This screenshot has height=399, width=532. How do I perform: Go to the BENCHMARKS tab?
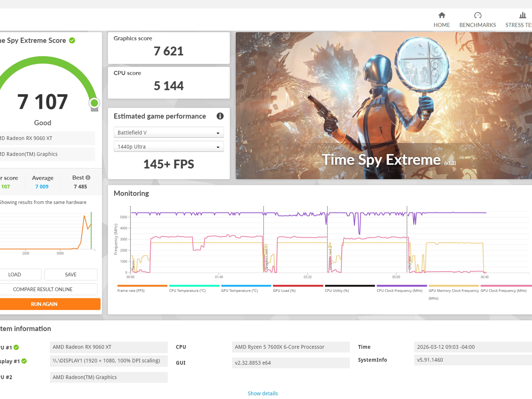pyautogui.click(x=477, y=20)
